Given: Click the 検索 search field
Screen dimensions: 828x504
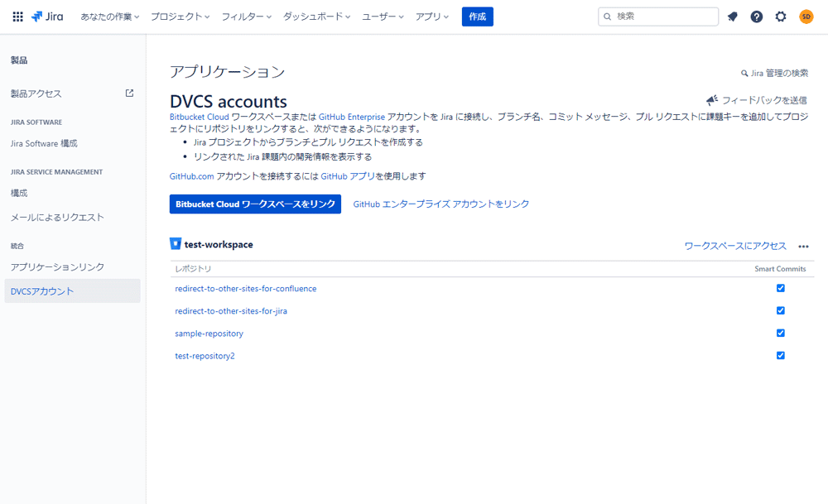Looking at the screenshot, I should (658, 17).
